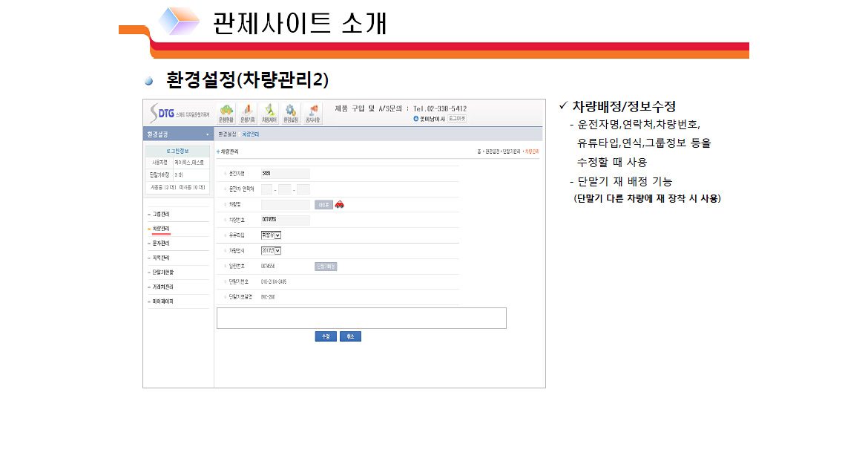Click the large empty text area
The image size is (868, 473).
(x=361, y=318)
